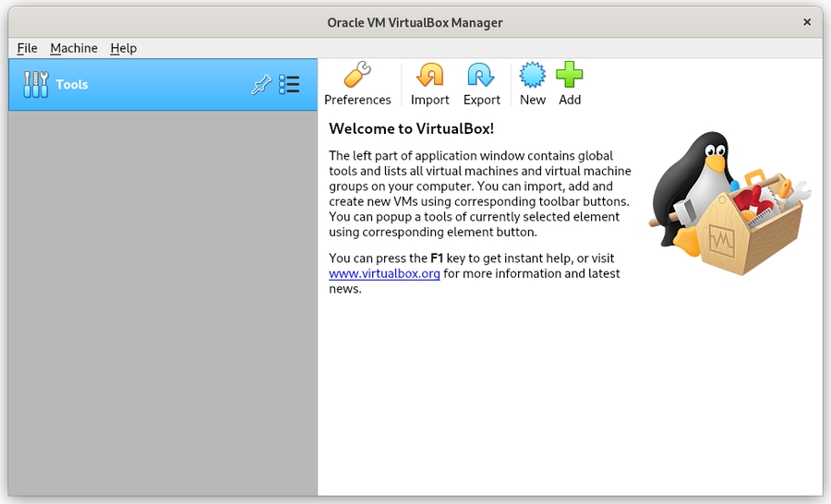
Task: Open the File menu
Action: [x=27, y=48]
